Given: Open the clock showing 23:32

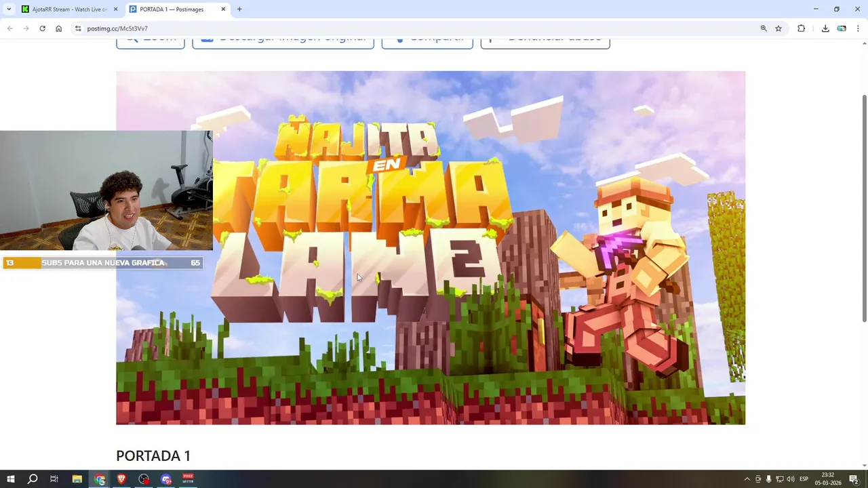Looking at the screenshot, I should [x=828, y=479].
